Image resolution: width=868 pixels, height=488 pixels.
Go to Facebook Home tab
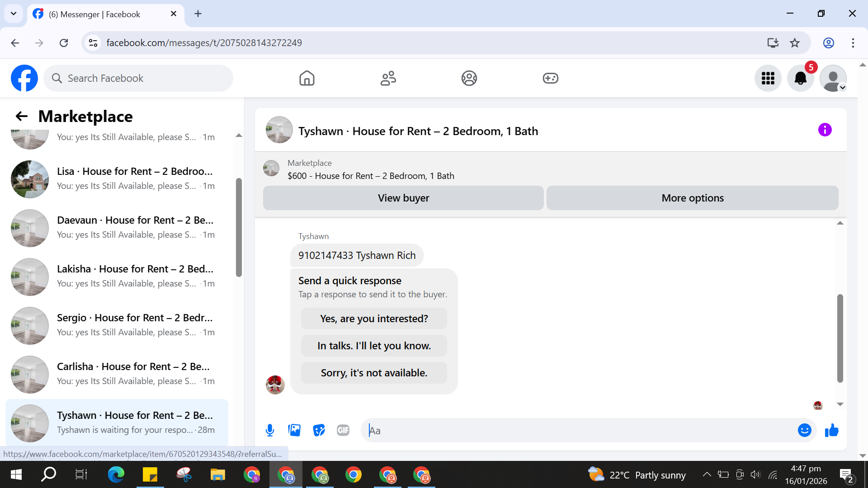coord(307,78)
